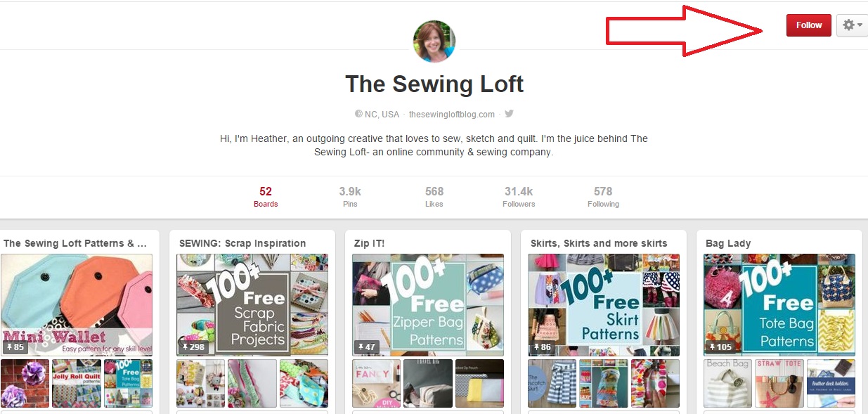
Task: Click the Bag Lady board title
Action: (x=728, y=243)
